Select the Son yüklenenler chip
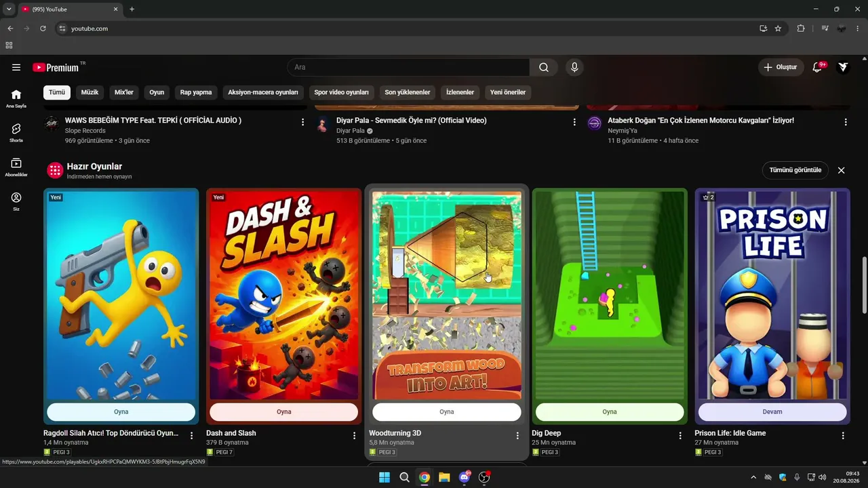868x488 pixels. (408, 92)
